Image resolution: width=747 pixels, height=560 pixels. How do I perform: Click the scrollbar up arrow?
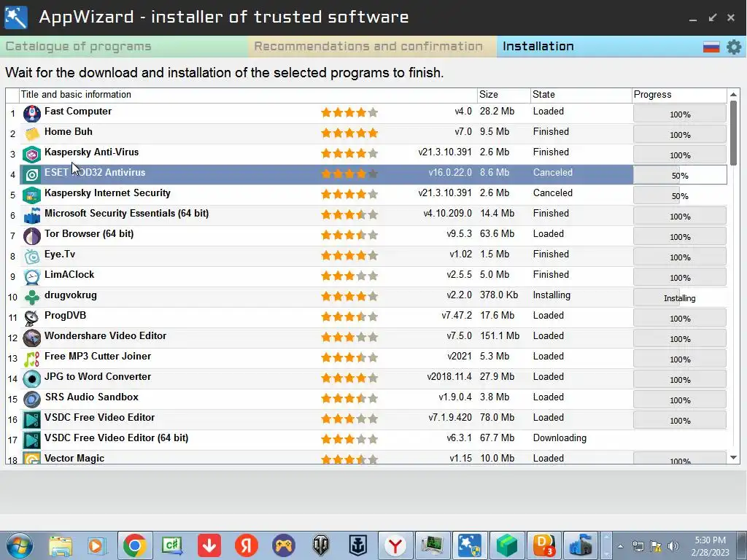pos(734,94)
